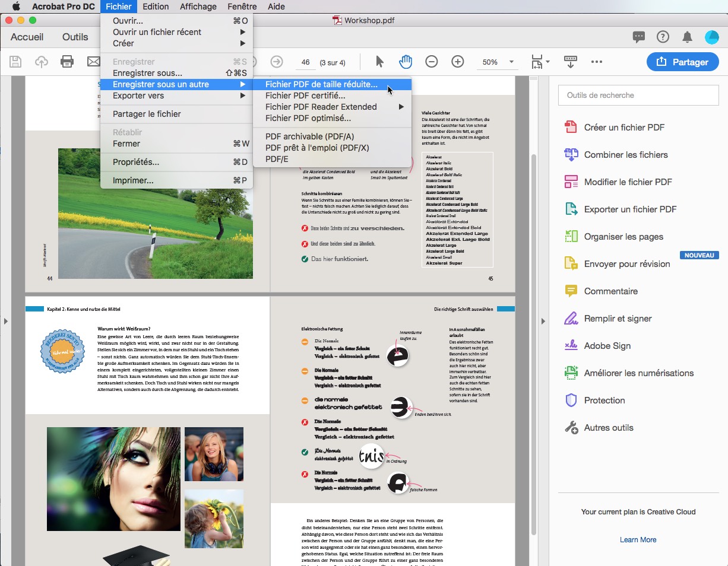Select the Hand pan tool
728x566 pixels.
click(406, 62)
